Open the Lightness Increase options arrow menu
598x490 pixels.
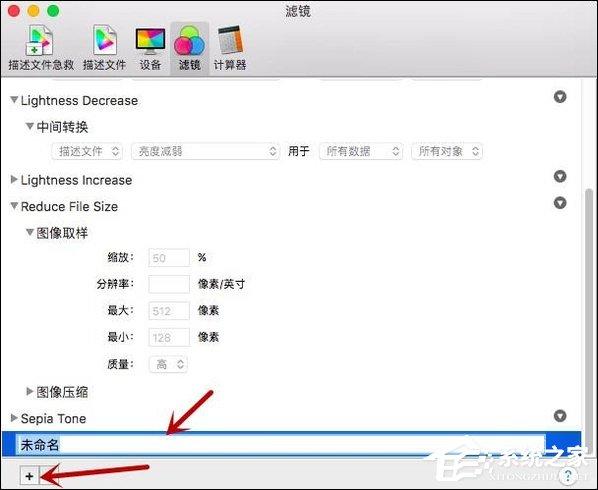(560, 176)
